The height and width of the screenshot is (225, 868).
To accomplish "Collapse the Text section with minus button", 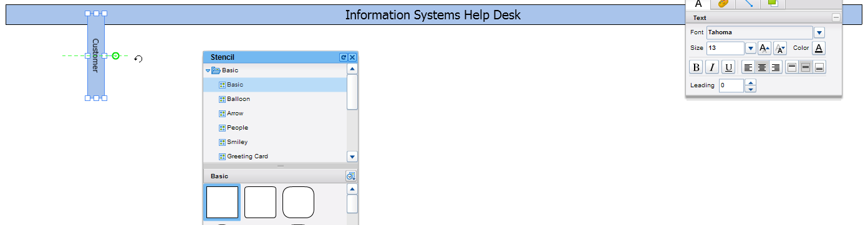I will click(836, 17).
